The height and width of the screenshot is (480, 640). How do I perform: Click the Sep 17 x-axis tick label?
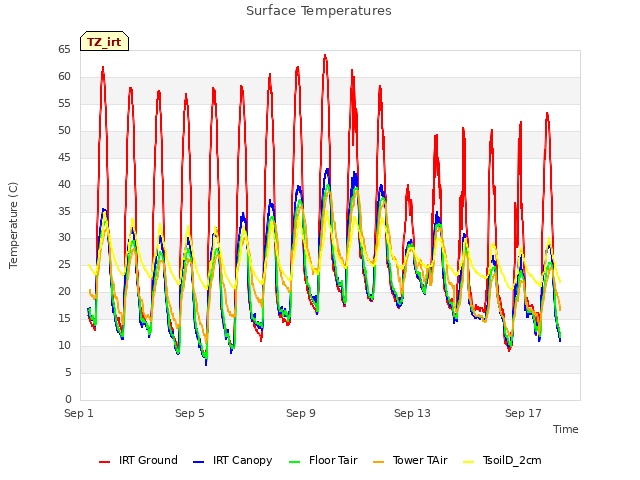(523, 413)
